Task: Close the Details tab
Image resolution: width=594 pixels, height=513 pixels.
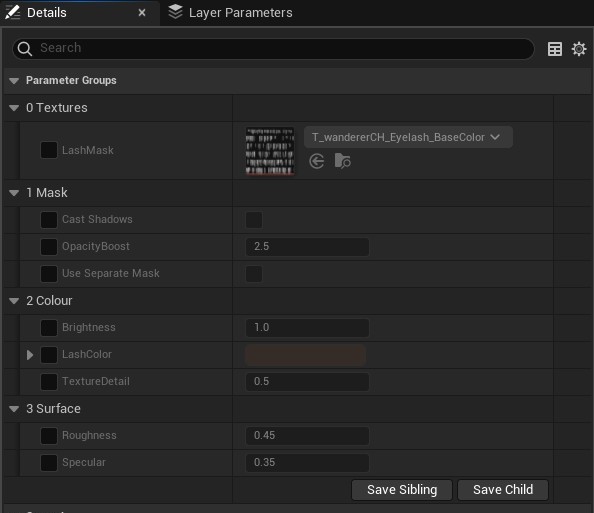Action: click(x=142, y=13)
